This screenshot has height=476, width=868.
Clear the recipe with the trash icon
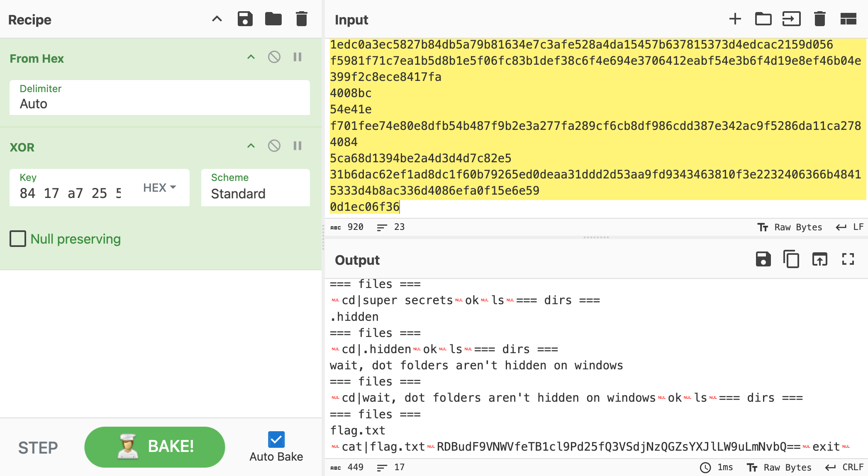[301, 19]
